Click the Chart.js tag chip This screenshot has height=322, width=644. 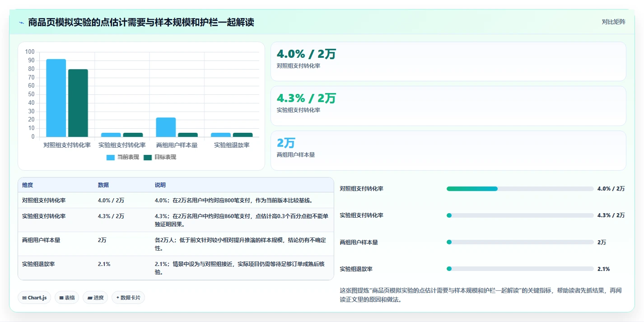(x=34, y=298)
